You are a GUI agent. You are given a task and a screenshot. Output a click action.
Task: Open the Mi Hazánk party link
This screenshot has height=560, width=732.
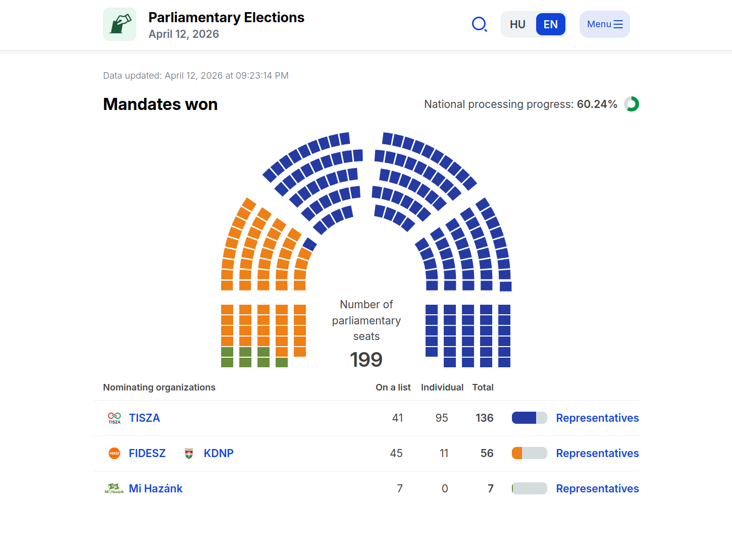[x=155, y=488]
